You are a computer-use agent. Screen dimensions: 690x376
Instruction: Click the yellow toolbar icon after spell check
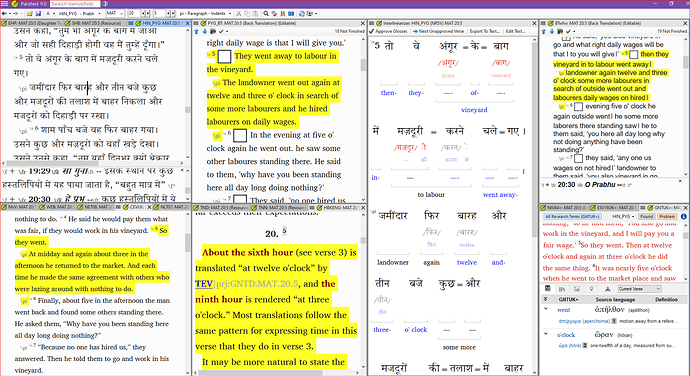(283, 14)
